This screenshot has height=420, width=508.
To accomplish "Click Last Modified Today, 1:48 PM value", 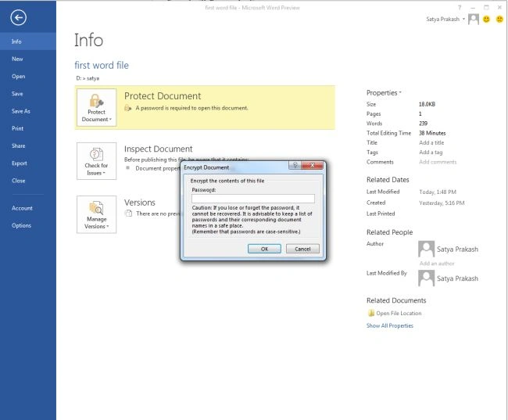I will [x=438, y=192].
